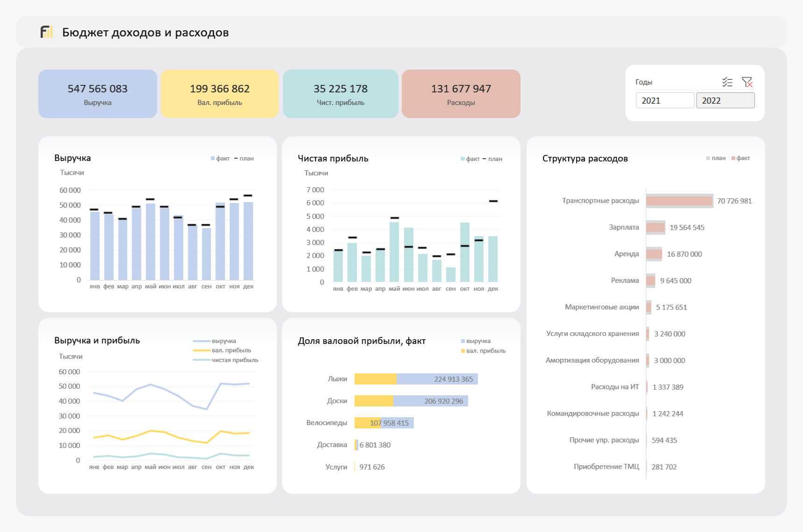The image size is (803, 532).
Task: Click the Вал. прибыль yellow KPI card
Action: [219, 94]
